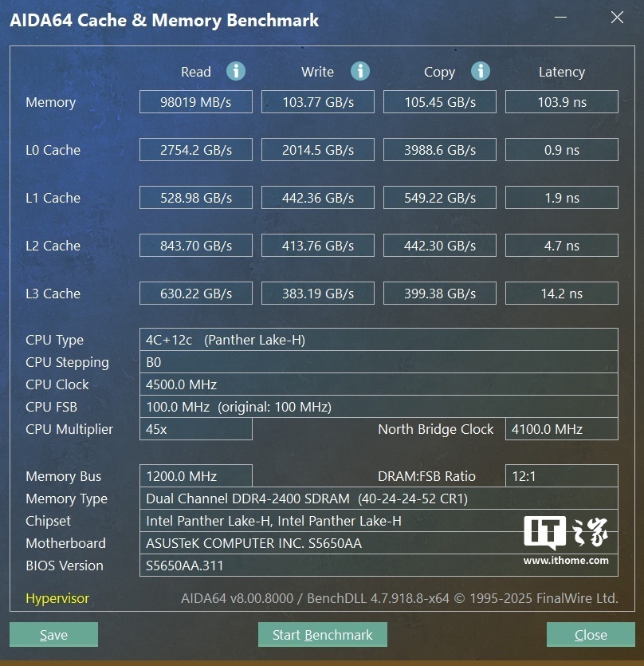The image size is (644, 666).
Task: Select the L3 Cache Read value 630.22 GB/s
Action: coord(196,294)
